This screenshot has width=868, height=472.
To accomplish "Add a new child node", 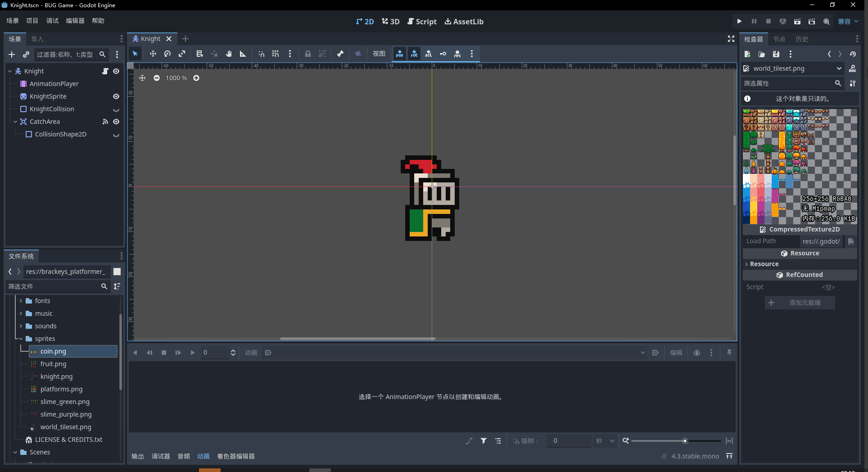I will pyautogui.click(x=12, y=54).
